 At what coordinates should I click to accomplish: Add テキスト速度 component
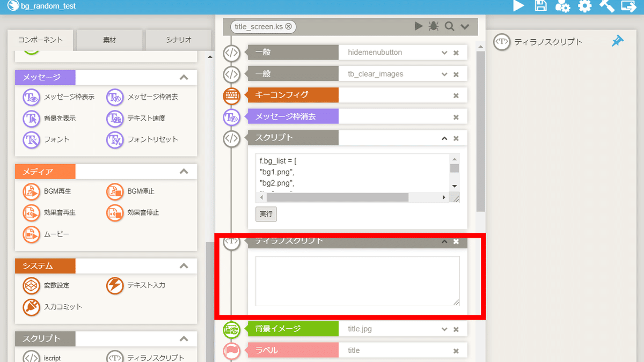pyautogui.click(x=136, y=118)
